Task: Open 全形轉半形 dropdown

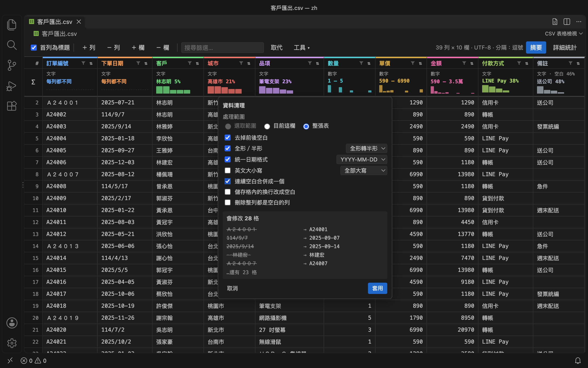Action: tap(366, 149)
